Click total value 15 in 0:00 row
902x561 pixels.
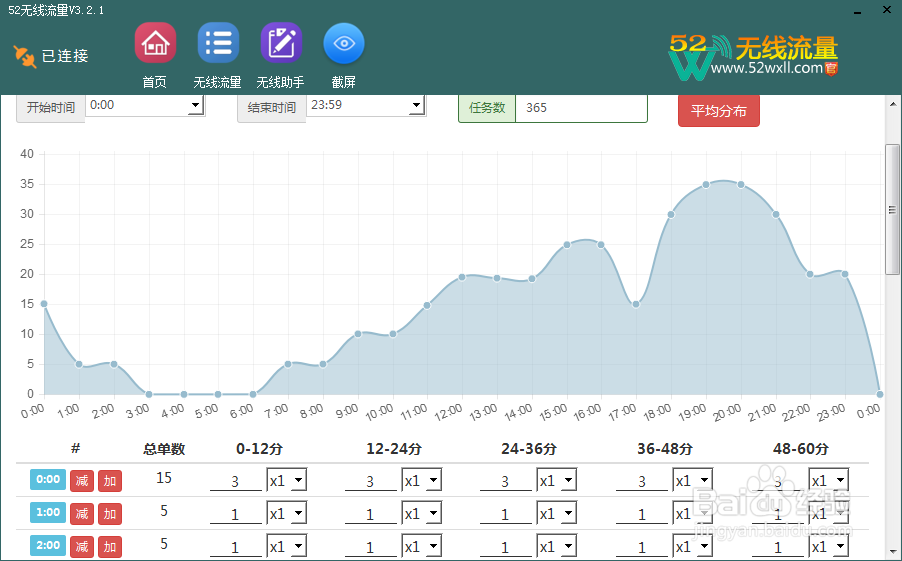click(x=164, y=478)
